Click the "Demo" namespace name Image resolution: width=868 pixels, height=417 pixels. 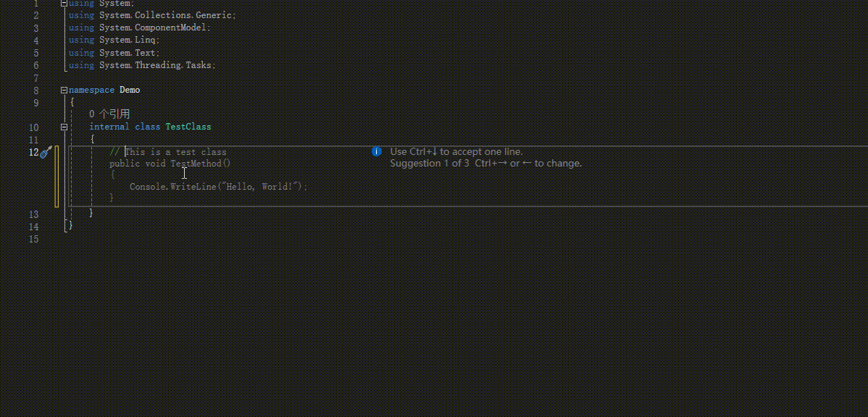(130, 90)
